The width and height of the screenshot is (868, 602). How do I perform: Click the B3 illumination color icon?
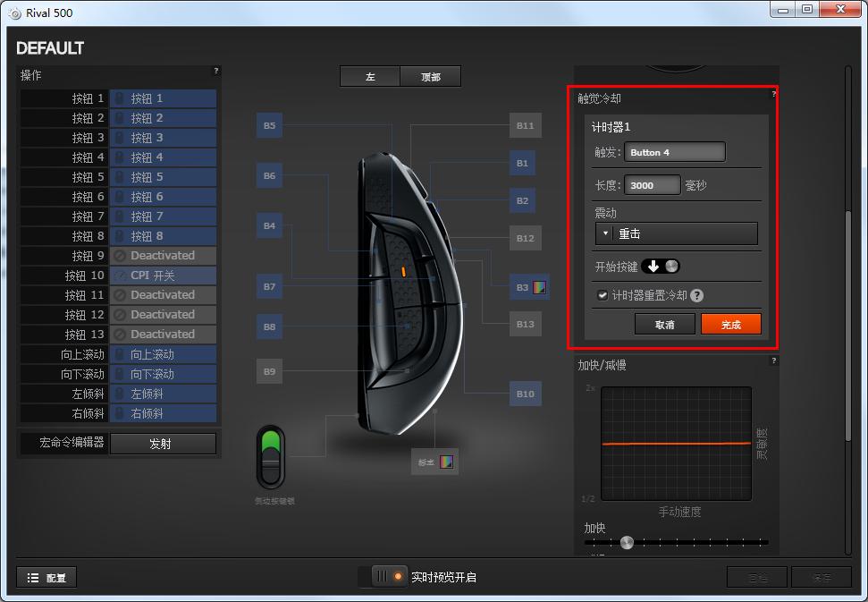(x=539, y=287)
